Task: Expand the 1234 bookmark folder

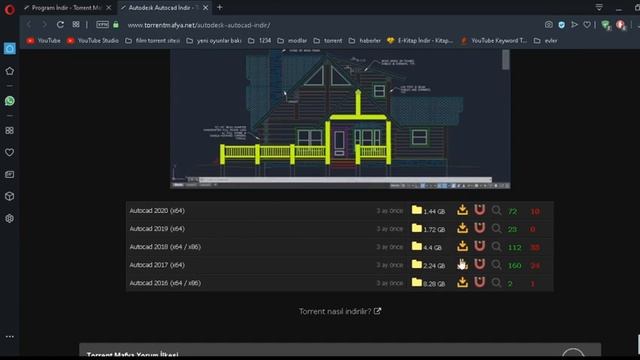Action: coord(260,41)
